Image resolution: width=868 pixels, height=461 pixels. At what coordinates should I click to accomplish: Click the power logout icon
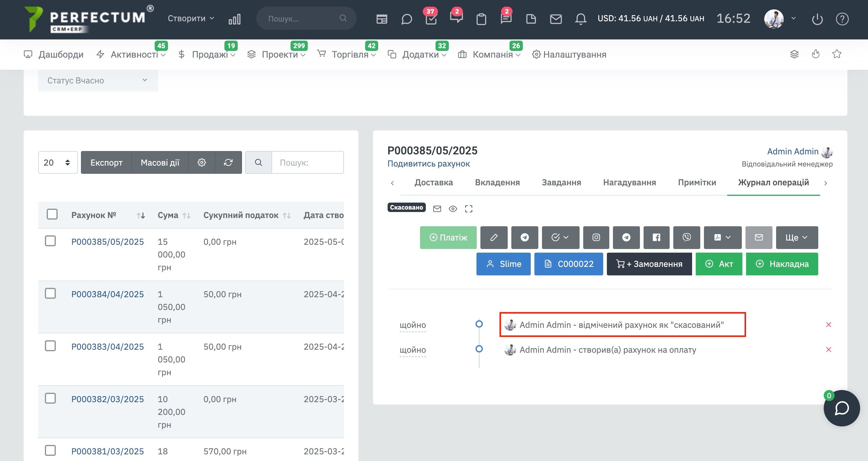817,19
